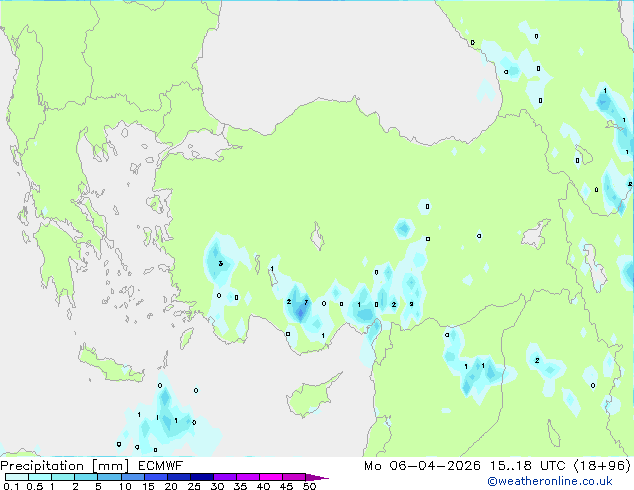This screenshot has width=634, height=490.
Task: Click the '40' legend tick label
Action: coord(263,486)
